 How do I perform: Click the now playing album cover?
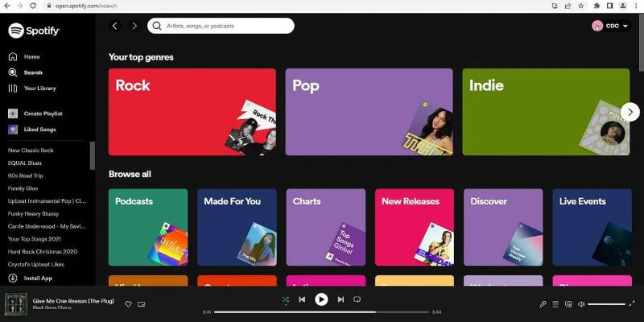pyautogui.click(x=16, y=304)
